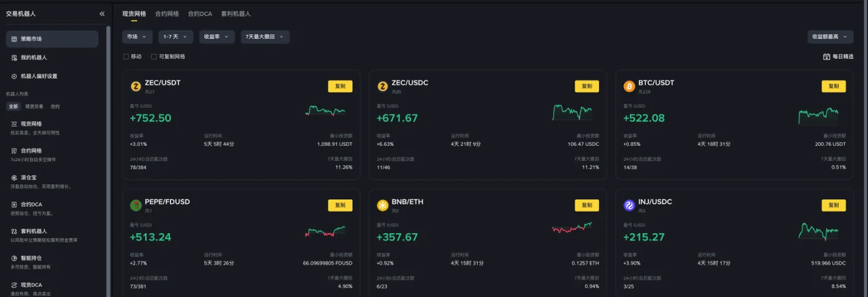Screen dimensions: 868x297
Task: Open the PEPE/FDUSD profit chart thumbnail
Action: pos(325,231)
